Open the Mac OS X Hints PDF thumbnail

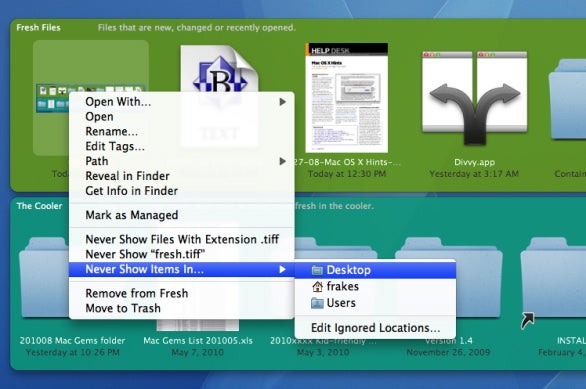pyautogui.click(x=346, y=98)
